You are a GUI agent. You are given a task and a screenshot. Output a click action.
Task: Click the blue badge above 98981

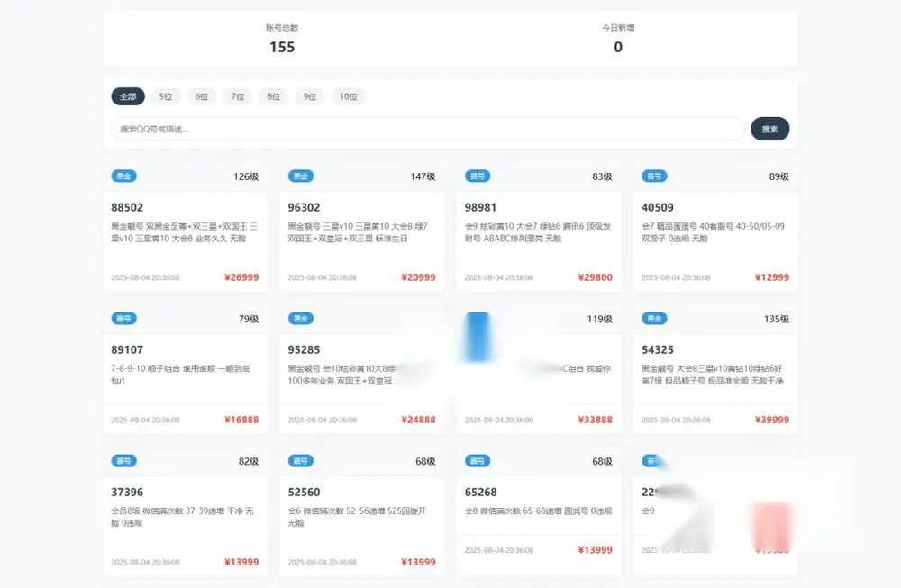coord(478,176)
